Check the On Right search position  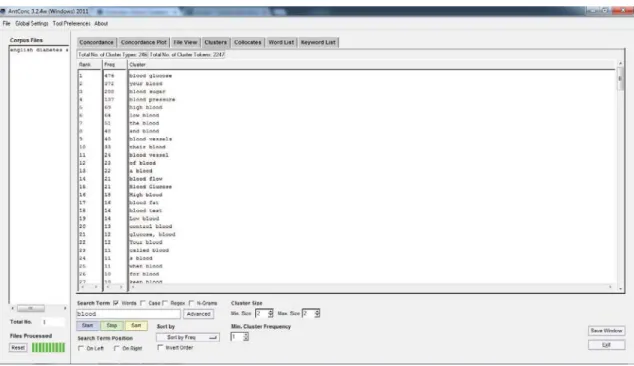pyautogui.click(x=117, y=348)
